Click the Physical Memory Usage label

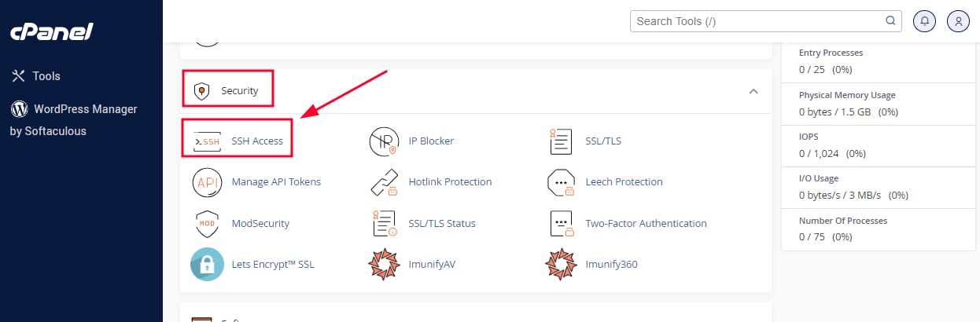pyautogui.click(x=847, y=95)
